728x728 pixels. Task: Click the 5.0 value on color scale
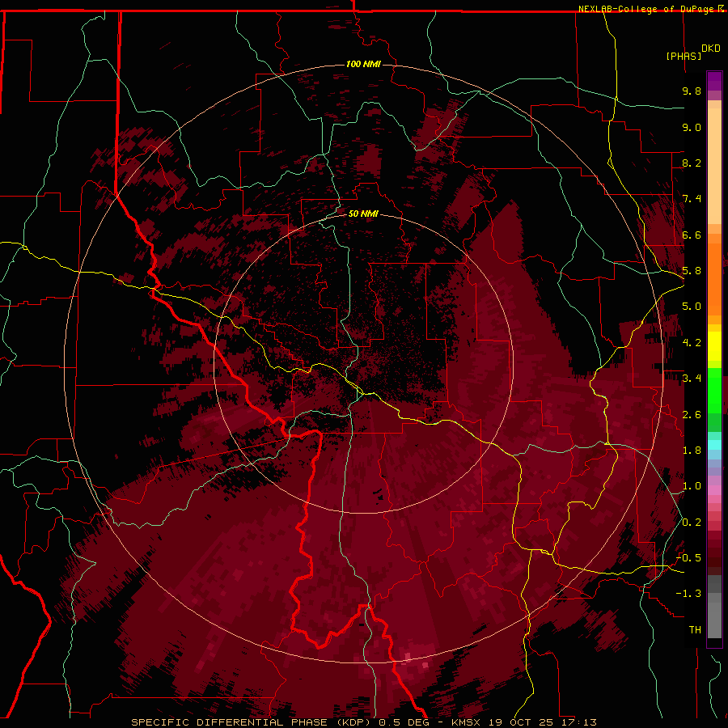click(x=692, y=307)
